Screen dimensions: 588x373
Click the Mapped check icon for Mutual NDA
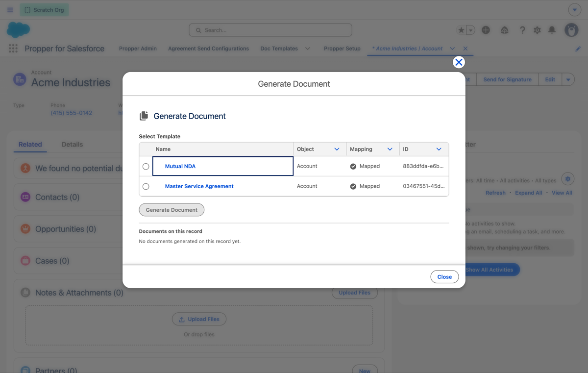point(353,167)
